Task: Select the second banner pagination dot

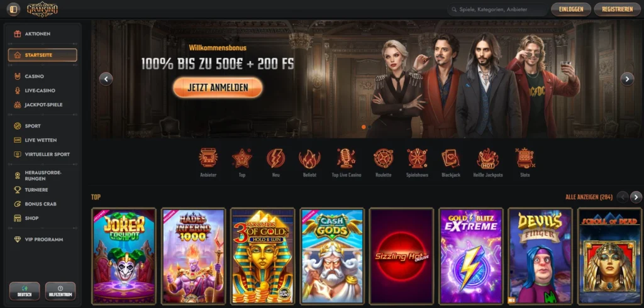Action: pyautogui.click(x=370, y=127)
